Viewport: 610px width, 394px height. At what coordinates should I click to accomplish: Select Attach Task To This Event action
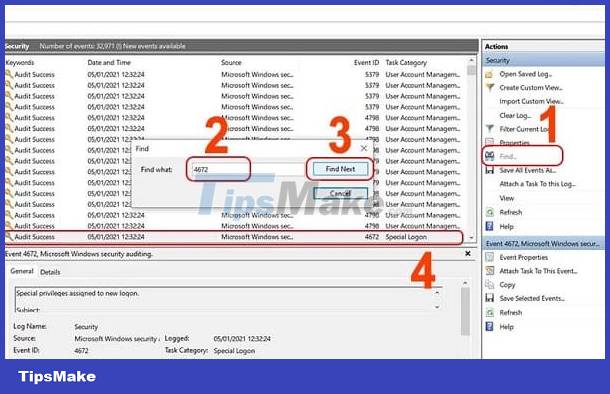(538, 271)
